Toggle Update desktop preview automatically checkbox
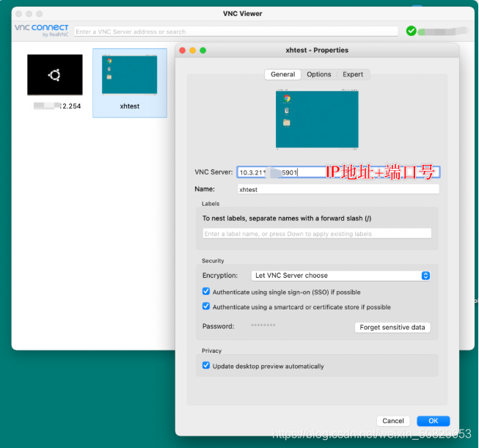Viewport: 479px width, 448px height. pyautogui.click(x=206, y=365)
